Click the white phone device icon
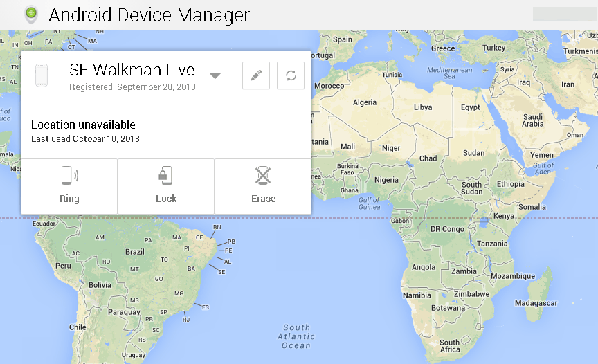The width and height of the screenshot is (598, 364). tap(42, 75)
